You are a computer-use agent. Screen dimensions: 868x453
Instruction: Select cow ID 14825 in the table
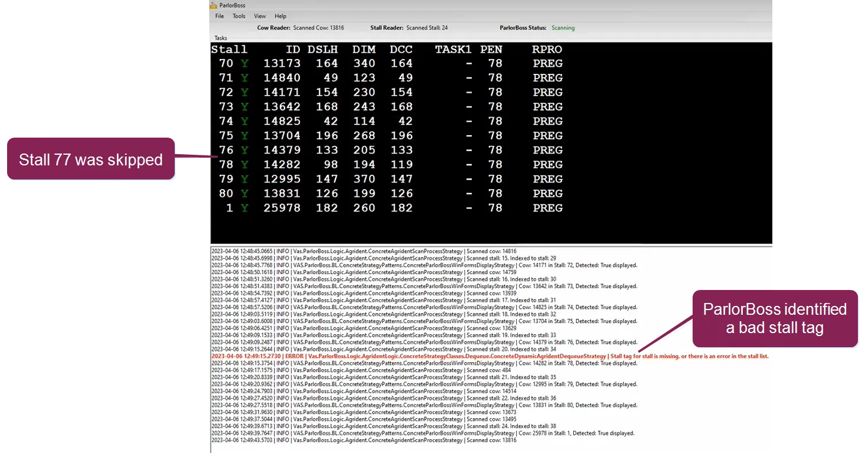click(282, 121)
